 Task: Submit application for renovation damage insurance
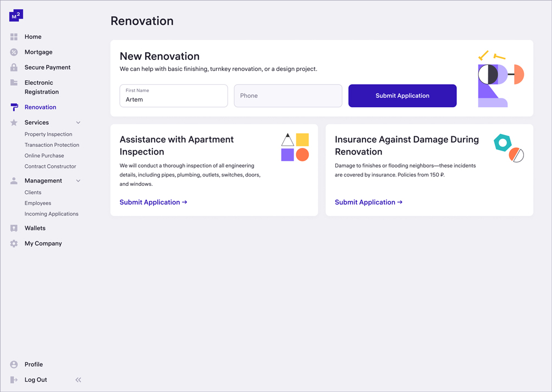[x=368, y=202]
